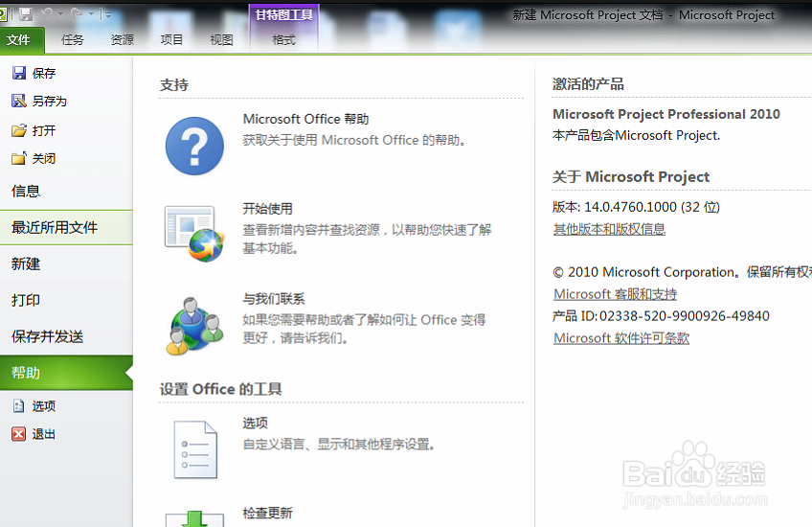Click 检查更新 heading text

click(268, 513)
